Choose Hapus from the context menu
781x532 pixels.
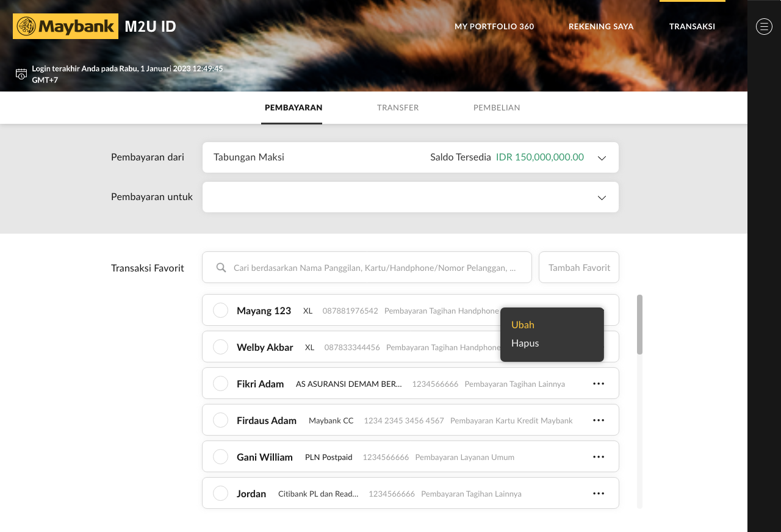pyautogui.click(x=525, y=343)
